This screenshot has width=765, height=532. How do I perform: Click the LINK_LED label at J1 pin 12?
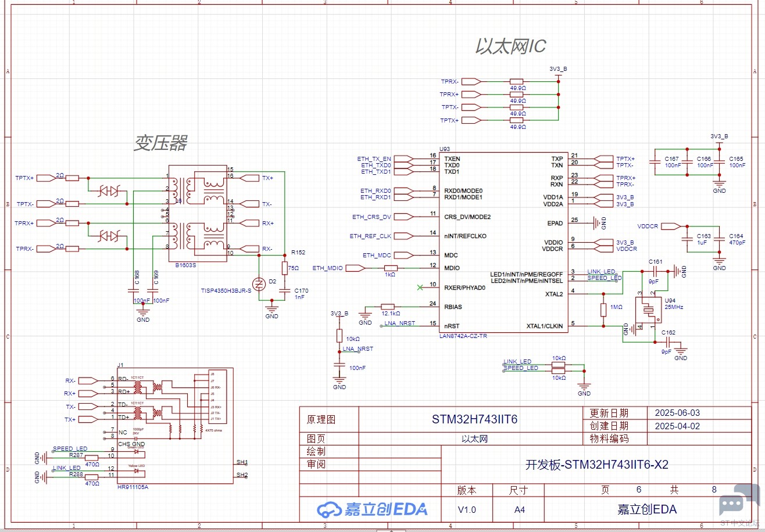point(67,468)
